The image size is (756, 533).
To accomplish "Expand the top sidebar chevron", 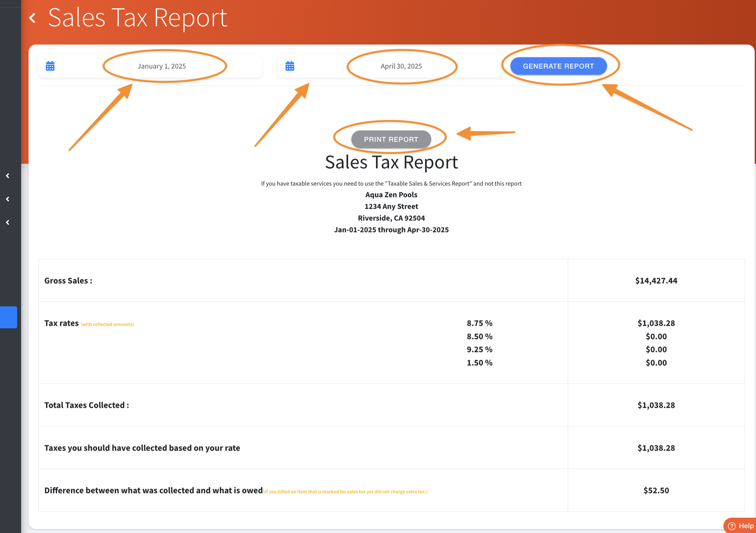I will click(x=8, y=176).
